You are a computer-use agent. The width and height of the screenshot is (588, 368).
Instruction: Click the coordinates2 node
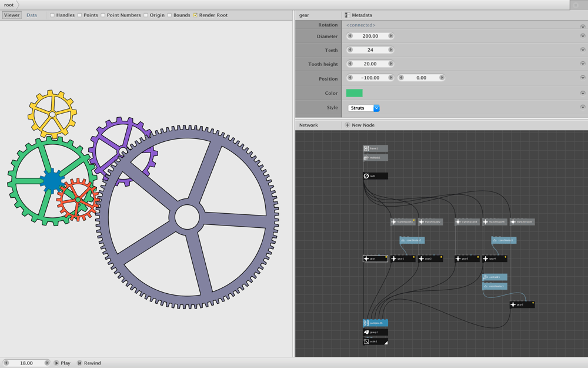point(412,240)
